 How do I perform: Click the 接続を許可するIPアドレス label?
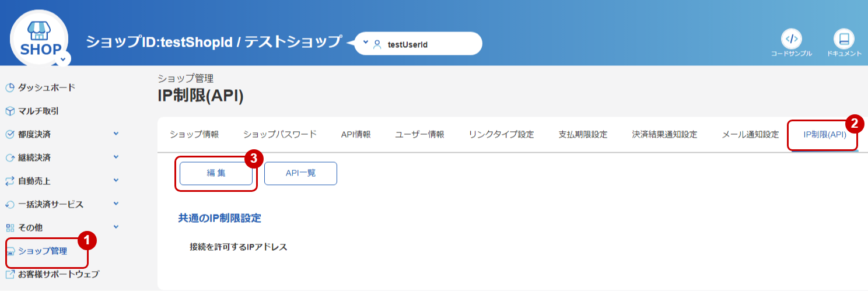239,247
